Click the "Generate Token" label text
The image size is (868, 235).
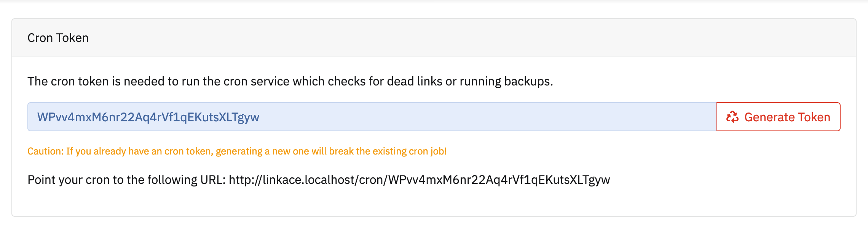pos(787,117)
